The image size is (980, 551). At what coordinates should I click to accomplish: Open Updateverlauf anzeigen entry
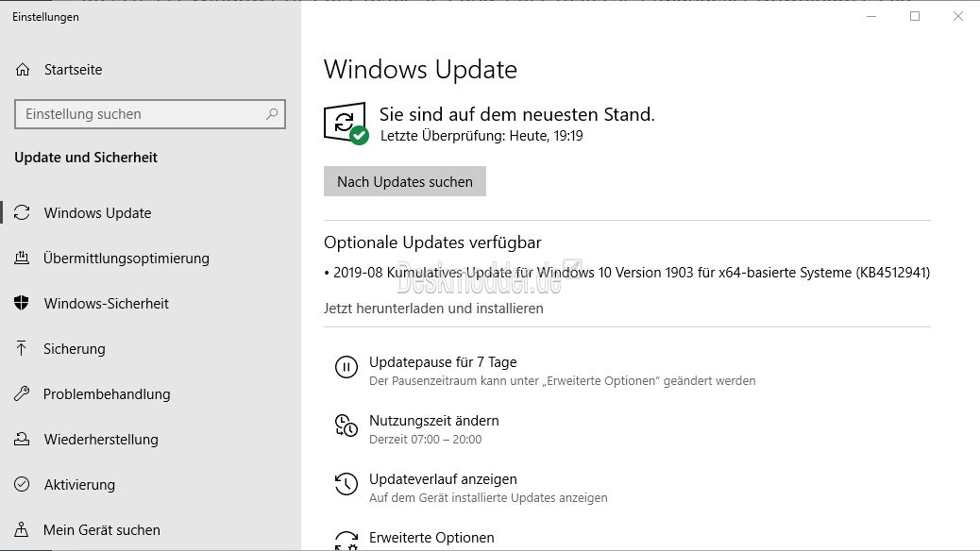pyautogui.click(x=443, y=479)
